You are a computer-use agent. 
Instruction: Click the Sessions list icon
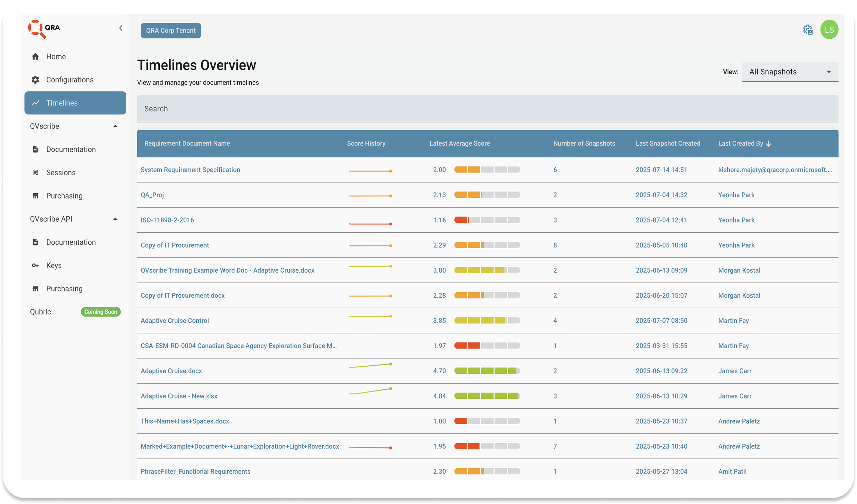tap(35, 173)
